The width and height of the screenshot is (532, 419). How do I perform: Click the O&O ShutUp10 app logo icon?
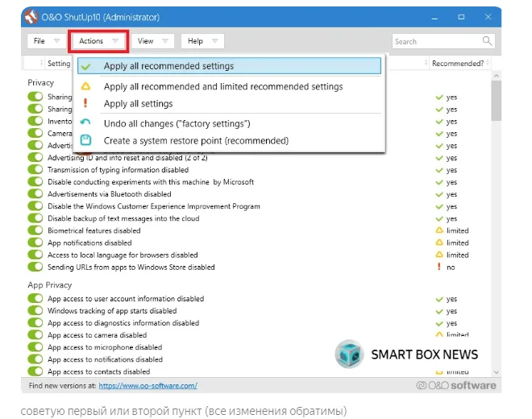click(x=31, y=17)
